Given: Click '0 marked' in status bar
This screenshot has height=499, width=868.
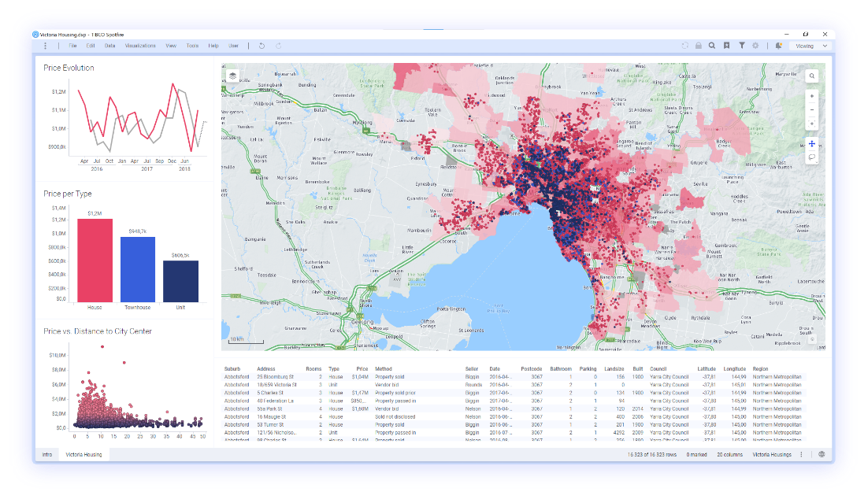Looking at the screenshot, I should pyautogui.click(x=696, y=454).
